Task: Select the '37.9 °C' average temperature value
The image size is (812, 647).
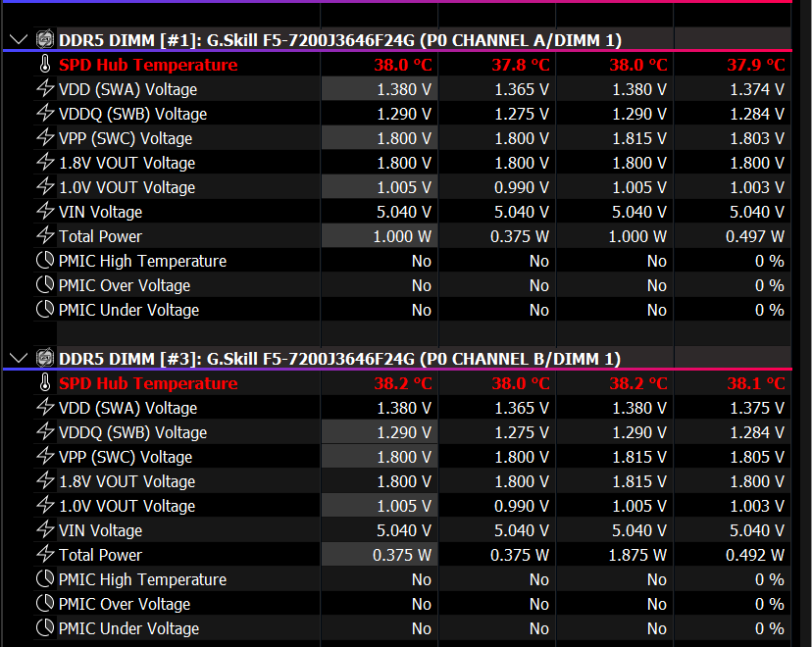Action: pos(755,66)
